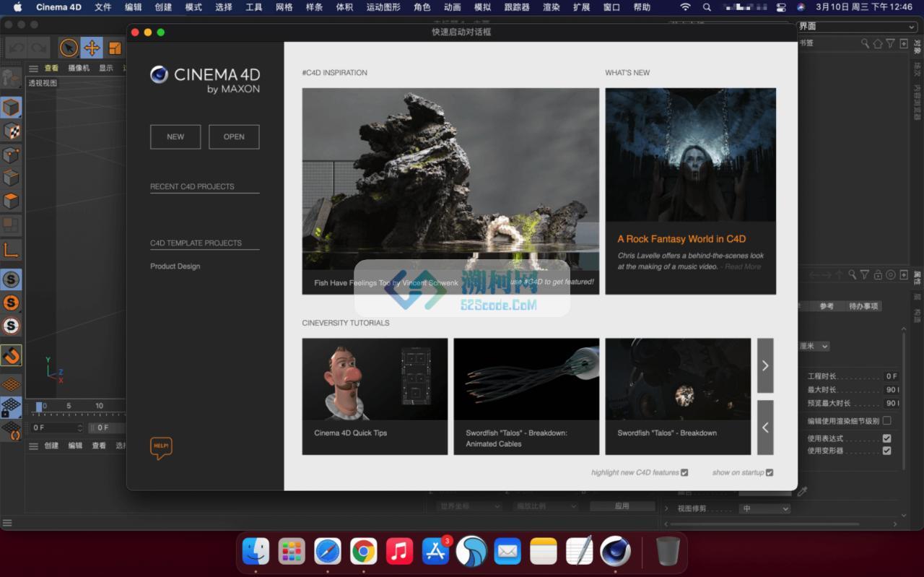Click the 最大时长 value field
The width and height of the screenshot is (924, 577).
[x=892, y=390]
